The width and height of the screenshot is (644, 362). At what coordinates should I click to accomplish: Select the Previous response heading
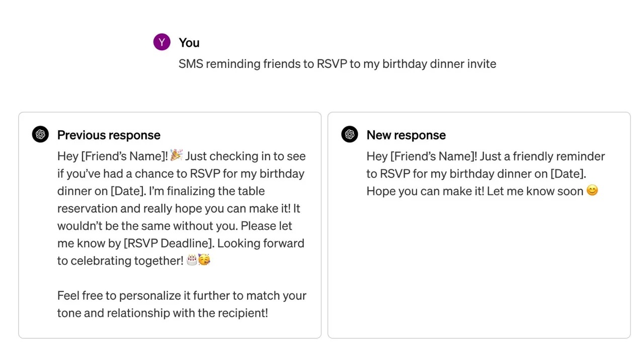[109, 135]
